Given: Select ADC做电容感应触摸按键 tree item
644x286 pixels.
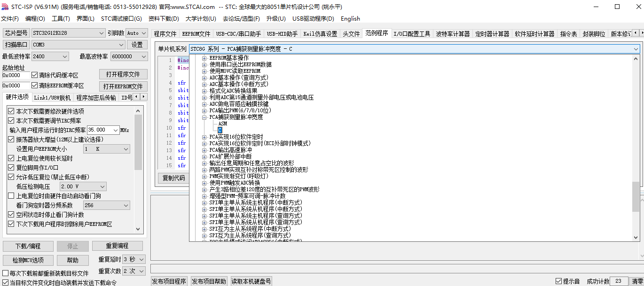Looking at the screenshot, I should [x=239, y=104].
